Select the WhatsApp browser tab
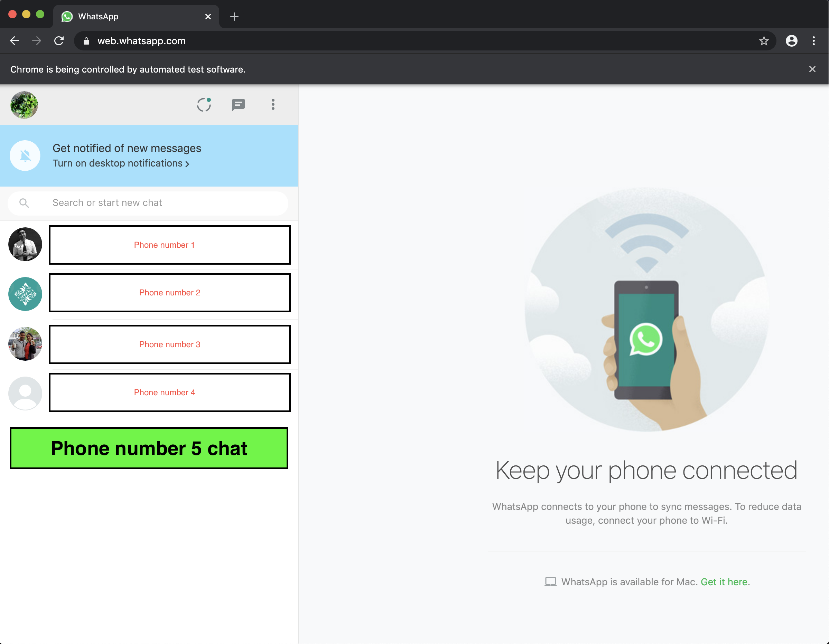 coord(136,17)
